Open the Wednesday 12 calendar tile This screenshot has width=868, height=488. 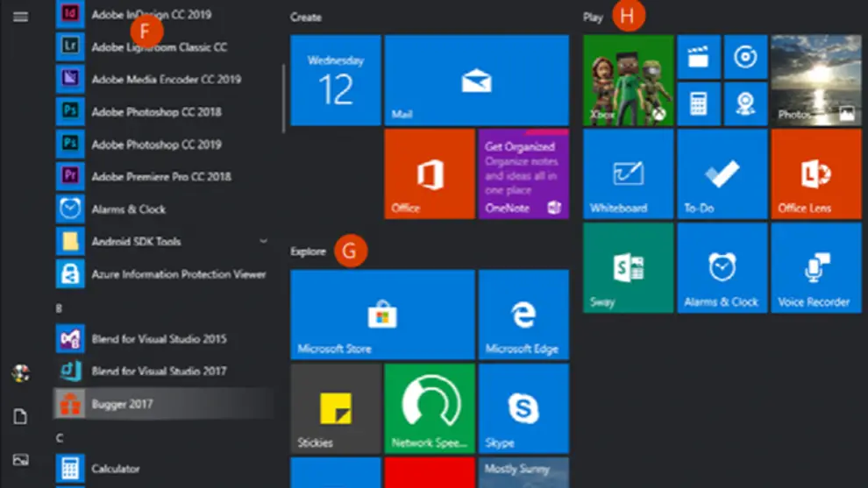[x=336, y=81]
